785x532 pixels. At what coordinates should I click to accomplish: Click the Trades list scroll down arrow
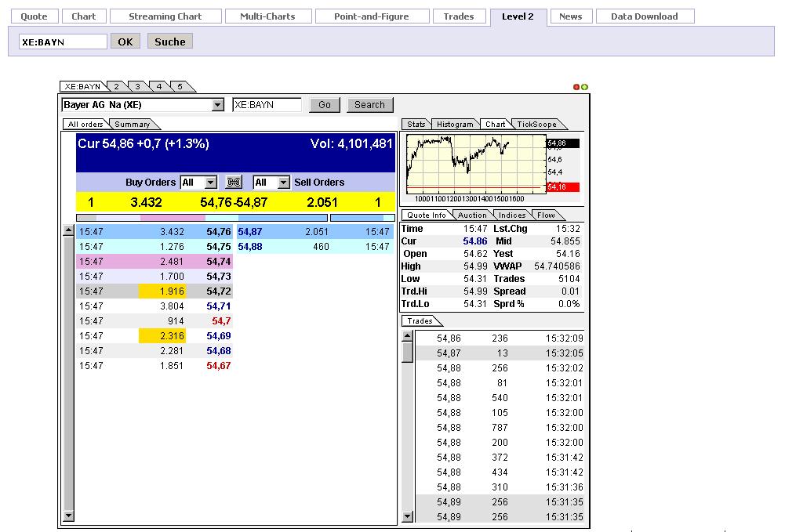[407, 516]
